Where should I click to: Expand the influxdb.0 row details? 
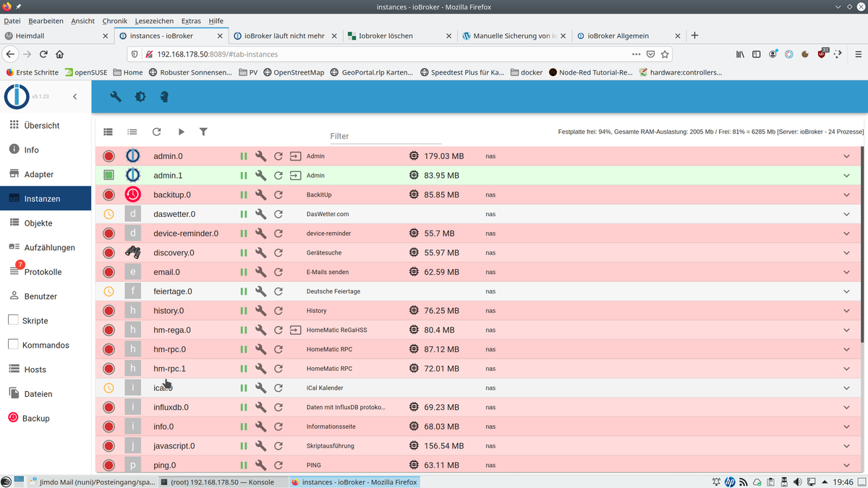click(846, 407)
